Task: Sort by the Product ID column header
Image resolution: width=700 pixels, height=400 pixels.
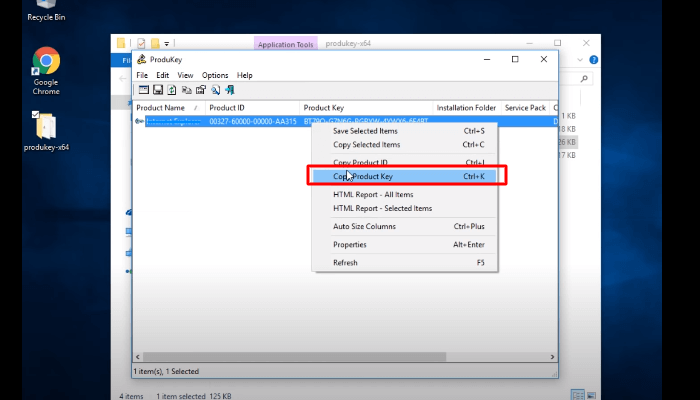Action: click(250, 107)
